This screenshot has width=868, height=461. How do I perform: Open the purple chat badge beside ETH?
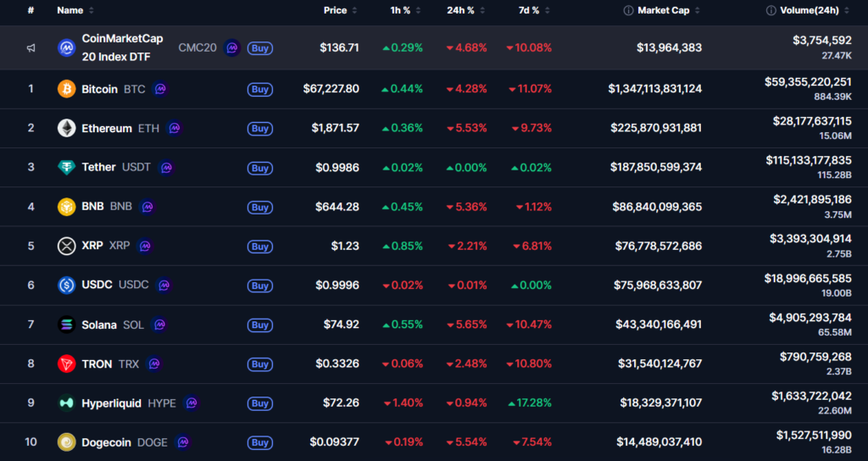click(x=175, y=128)
